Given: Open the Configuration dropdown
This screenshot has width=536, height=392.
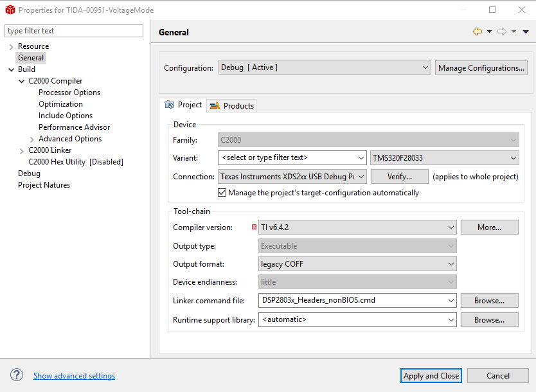Looking at the screenshot, I should 325,67.
